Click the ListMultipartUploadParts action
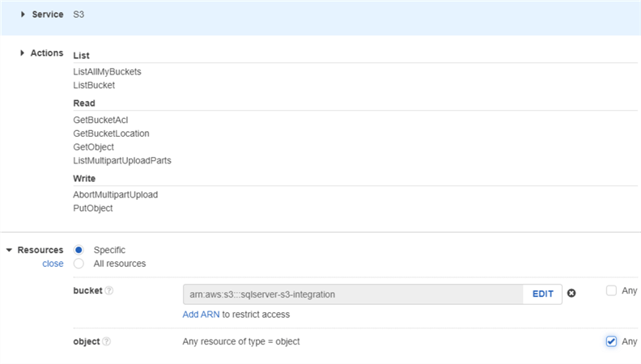This screenshot has width=641, height=364. pos(122,160)
